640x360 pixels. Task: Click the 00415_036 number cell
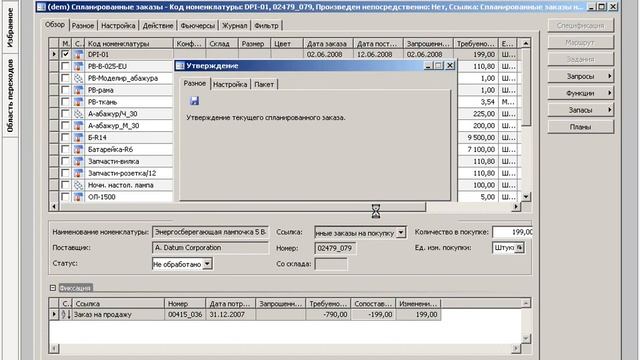(185, 315)
